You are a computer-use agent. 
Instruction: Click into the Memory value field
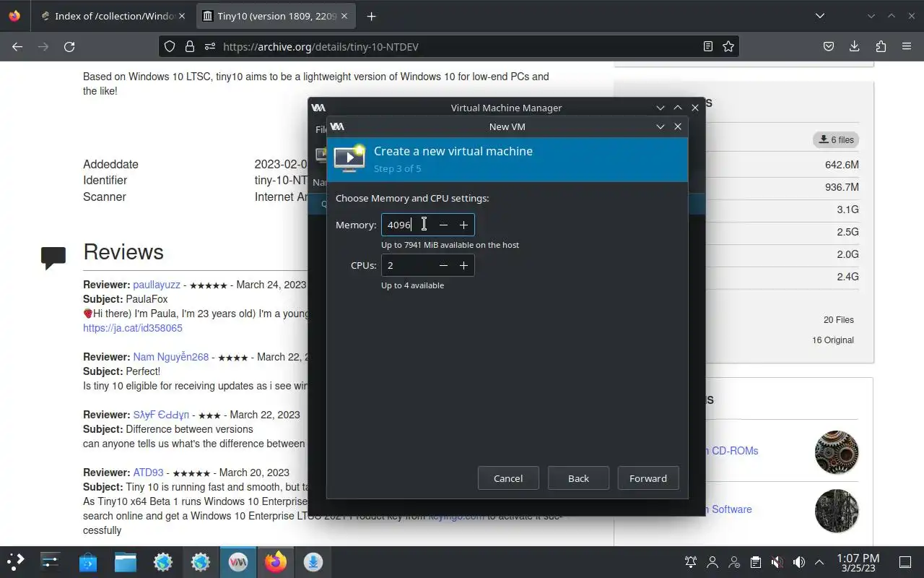point(408,225)
